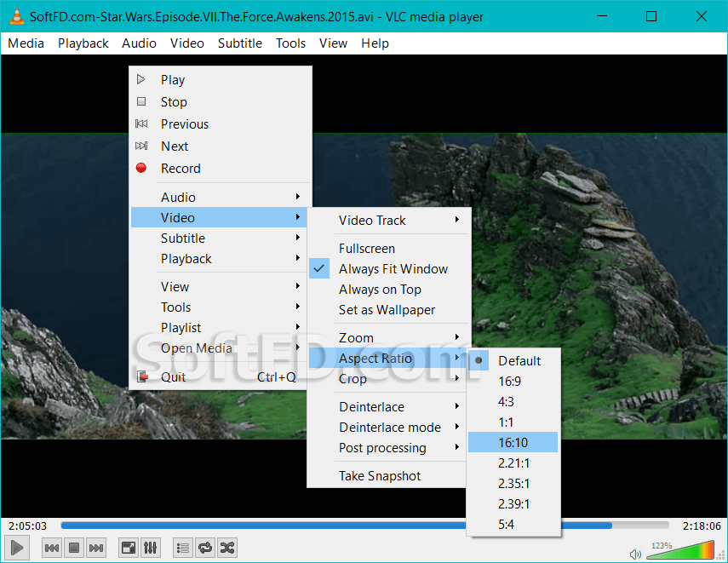The width and height of the screenshot is (728, 563).
Task: Expand the Open Media submenu
Action: (219, 348)
